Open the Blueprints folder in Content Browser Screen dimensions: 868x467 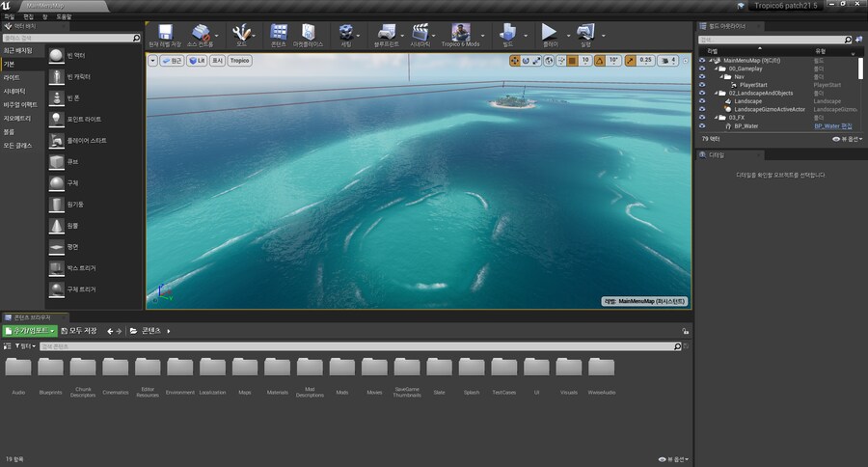50,376
